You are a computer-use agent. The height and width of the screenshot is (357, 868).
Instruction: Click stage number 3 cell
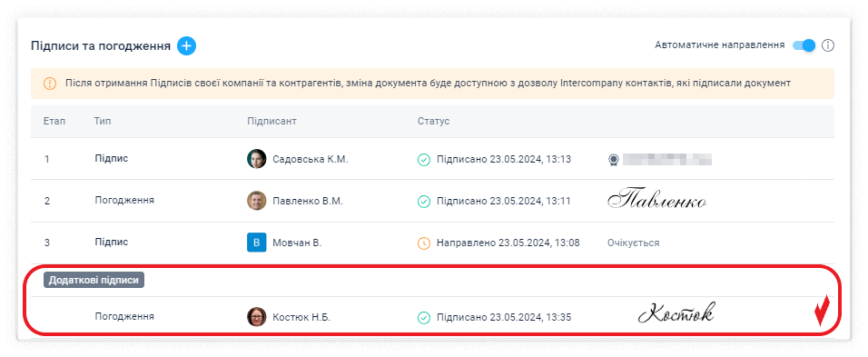tap(47, 243)
